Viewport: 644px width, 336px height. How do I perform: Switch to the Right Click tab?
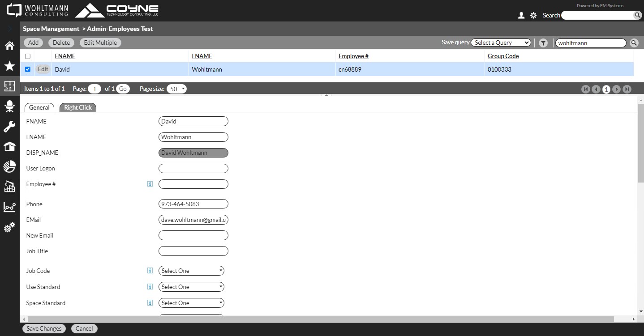pos(78,107)
